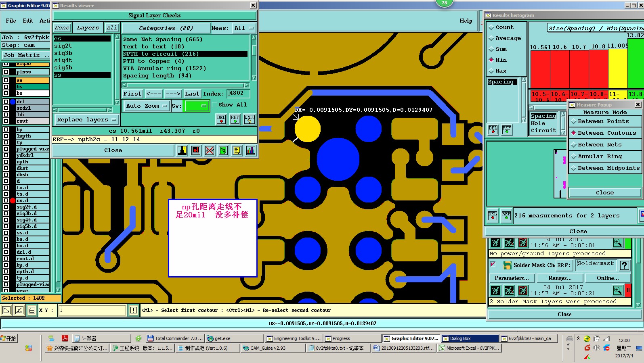
Task: Click Ranges... button
Action: click(560, 278)
